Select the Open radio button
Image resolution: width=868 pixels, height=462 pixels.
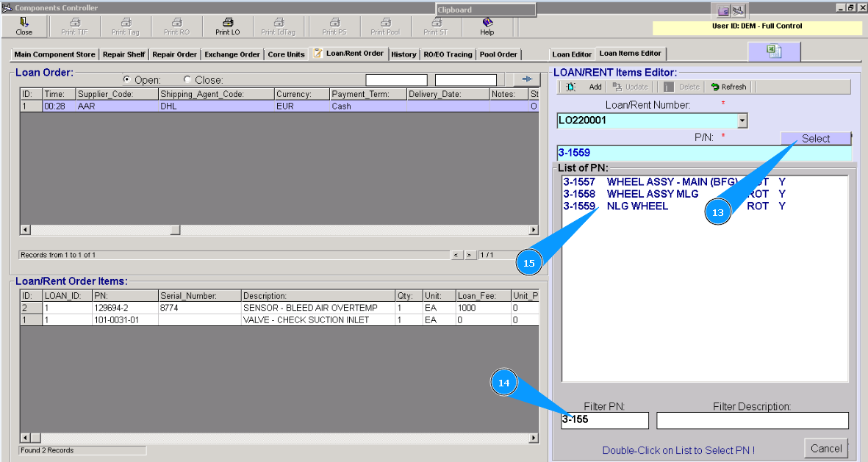pos(126,79)
